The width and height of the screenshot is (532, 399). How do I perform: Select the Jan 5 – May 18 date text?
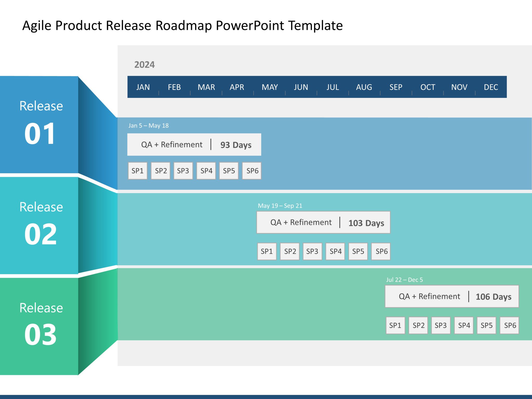tap(148, 126)
